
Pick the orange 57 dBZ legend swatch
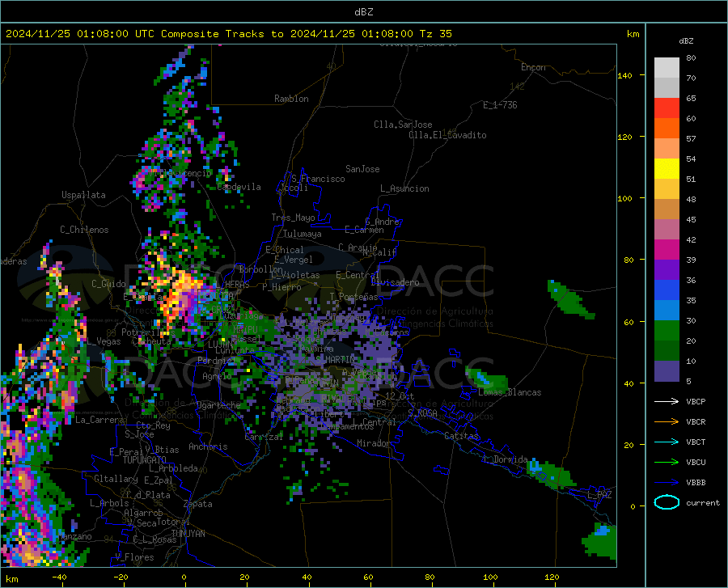point(667,129)
